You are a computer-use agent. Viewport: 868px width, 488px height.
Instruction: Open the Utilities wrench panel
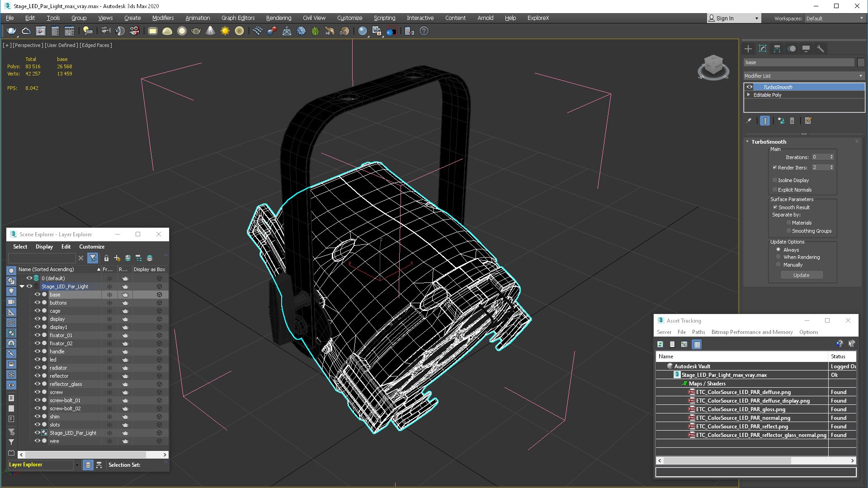point(820,49)
